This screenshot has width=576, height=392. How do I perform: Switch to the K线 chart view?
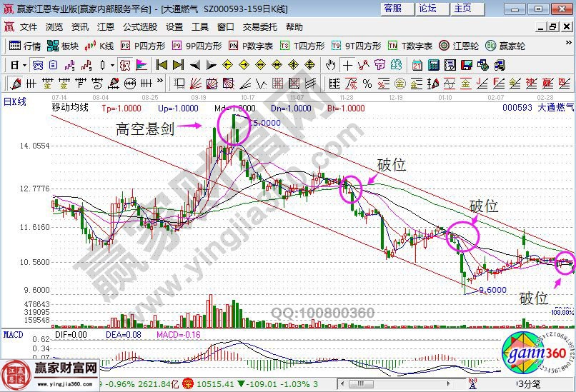(x=99, y=46)
